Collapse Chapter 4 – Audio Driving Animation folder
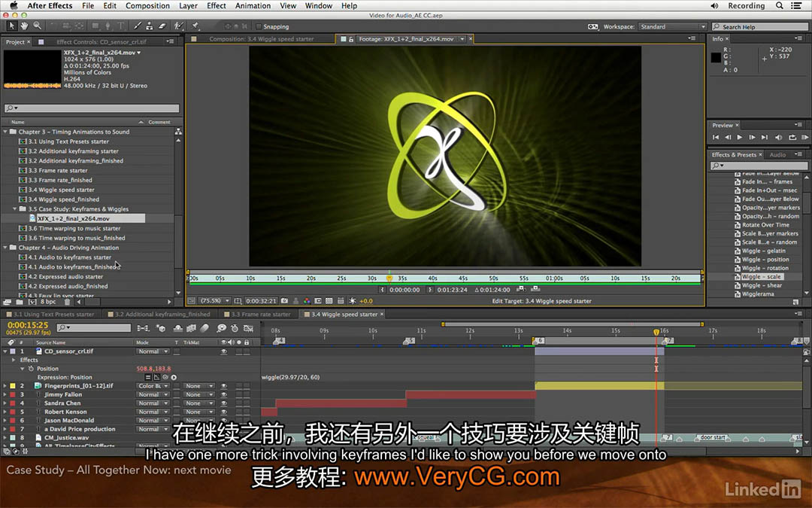Image resolution: width=812 pixels, height=508 pixels. [x=5, y=248]
